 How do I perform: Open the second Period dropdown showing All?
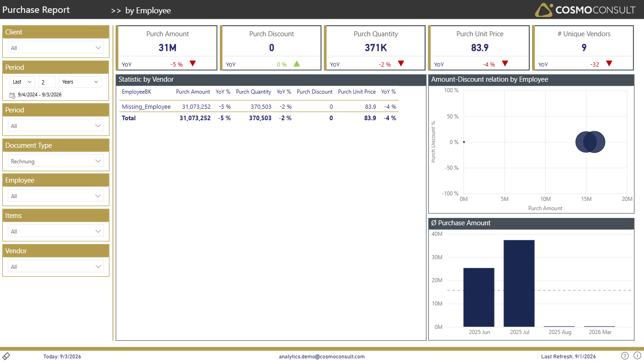pyautogui.click(x=56, y=126)
